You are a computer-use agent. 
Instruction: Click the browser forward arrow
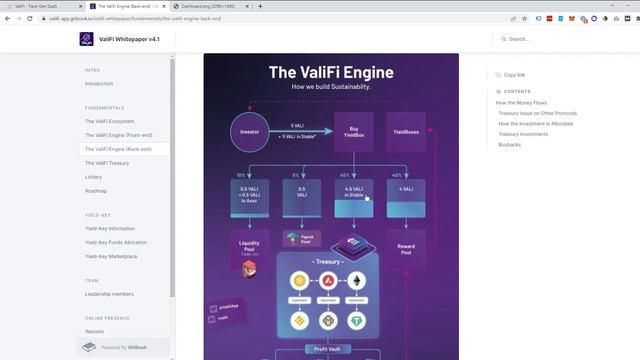click(x=18, y=18)
